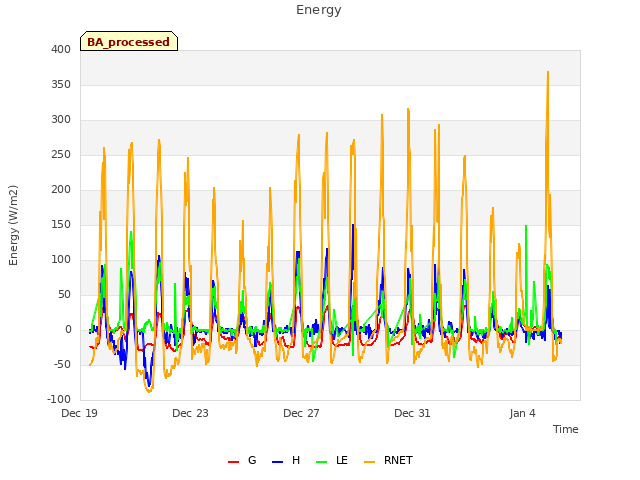640x480 pixels.
Task: Click the red G legend color marker
Action: point(233,462)
